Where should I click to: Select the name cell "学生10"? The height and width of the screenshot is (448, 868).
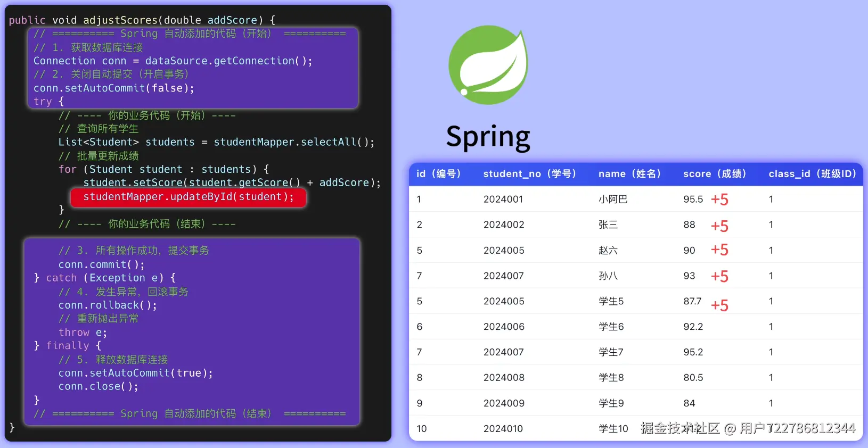click(613, 429)
